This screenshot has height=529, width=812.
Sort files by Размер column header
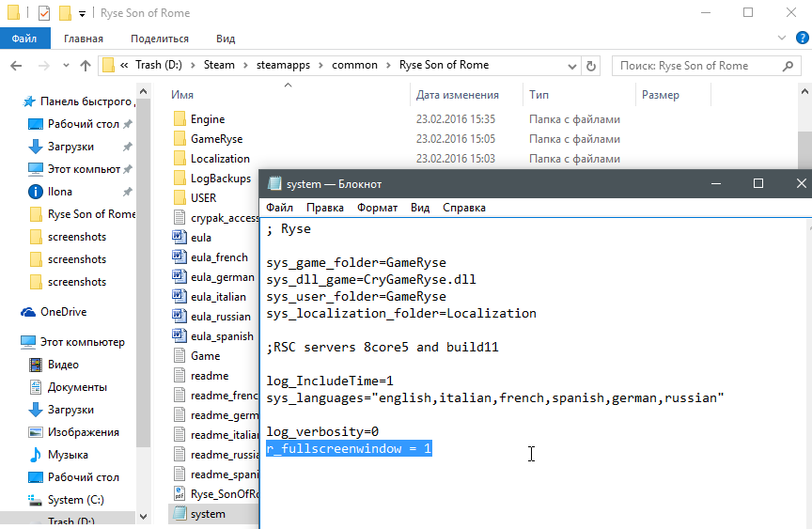coord(661,95)
